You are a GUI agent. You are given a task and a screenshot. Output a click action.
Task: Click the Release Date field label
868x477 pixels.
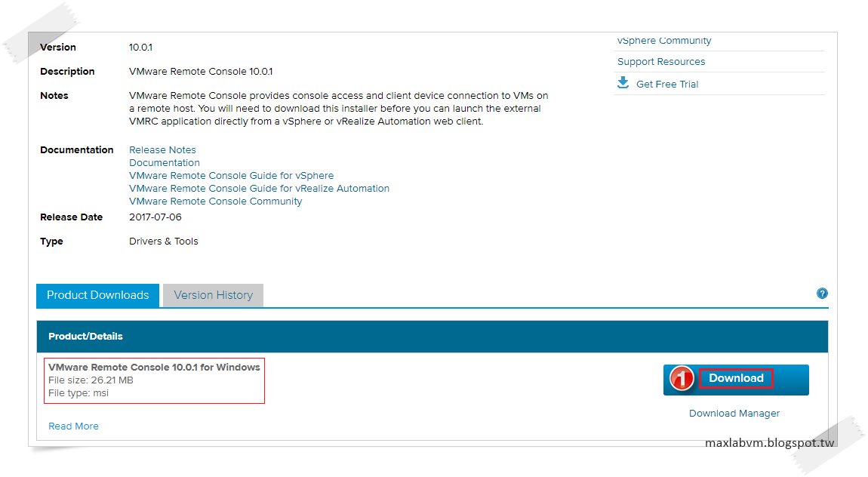(71, 217)
